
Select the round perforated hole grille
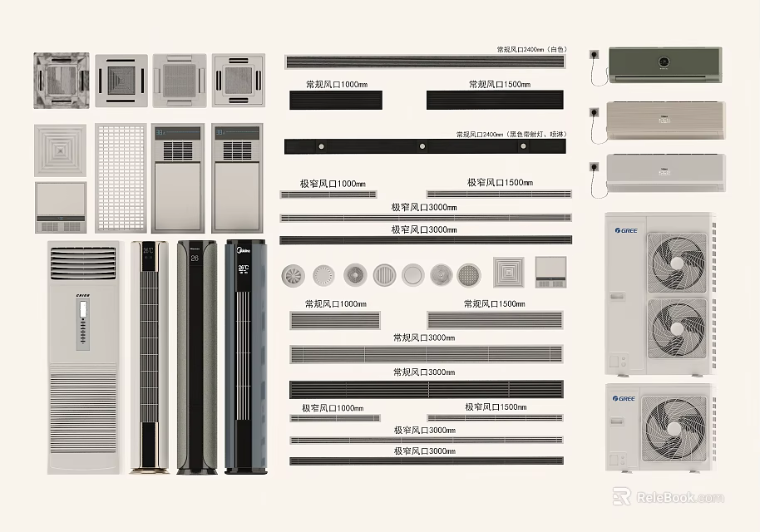[x=469, y=274]
